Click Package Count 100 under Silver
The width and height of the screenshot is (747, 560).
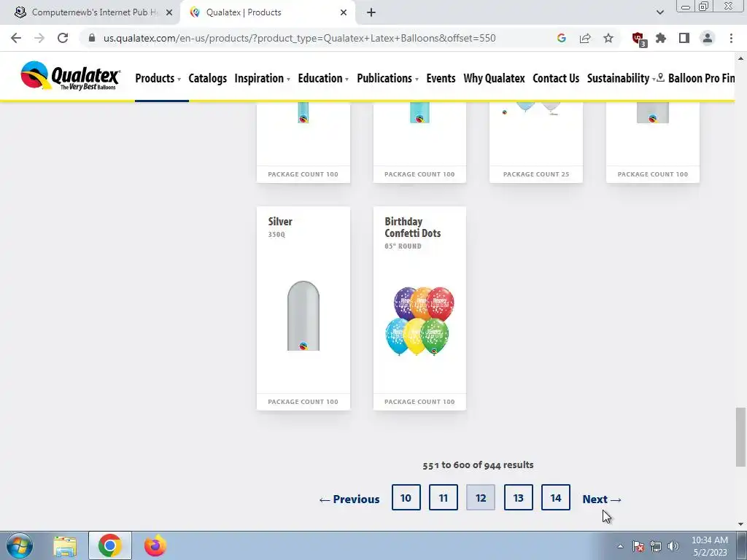click(303, 402)
